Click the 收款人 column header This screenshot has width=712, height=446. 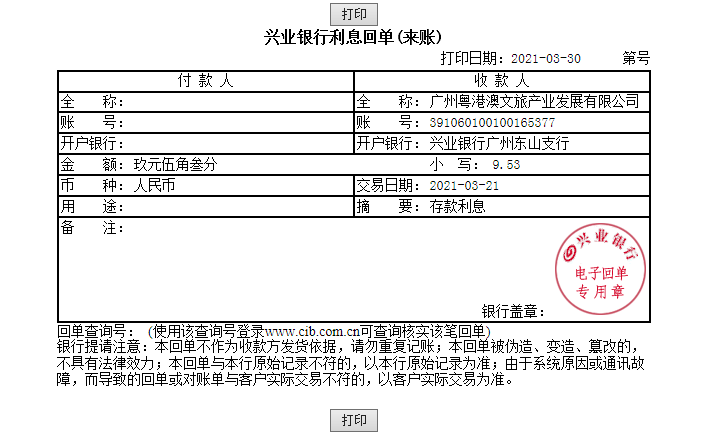[501, 81]
